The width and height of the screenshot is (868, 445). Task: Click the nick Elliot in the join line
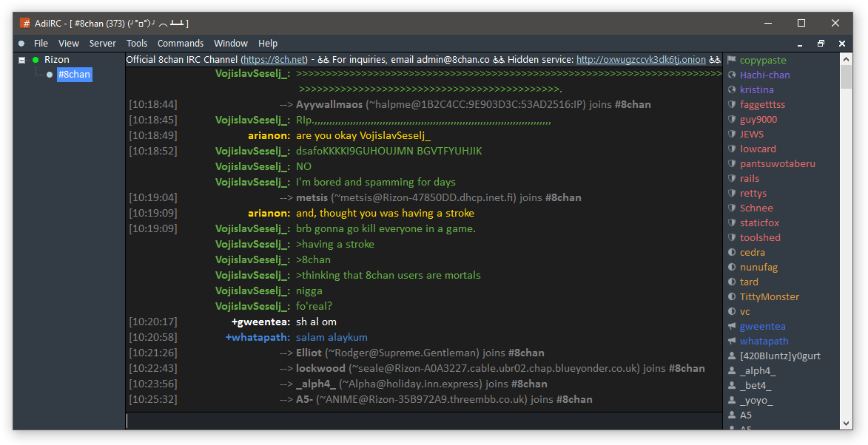pyautogui.click(x=309, y=353)
